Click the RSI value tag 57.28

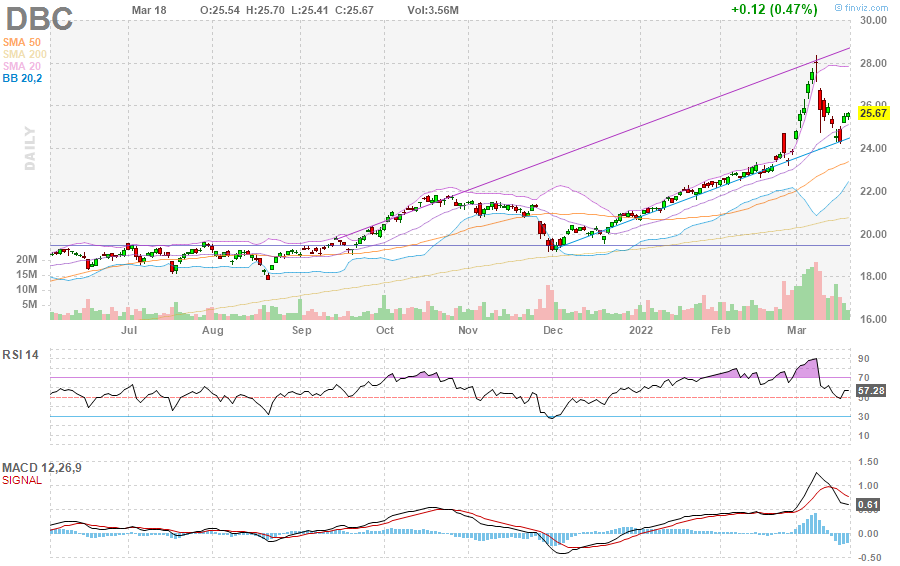871,391
